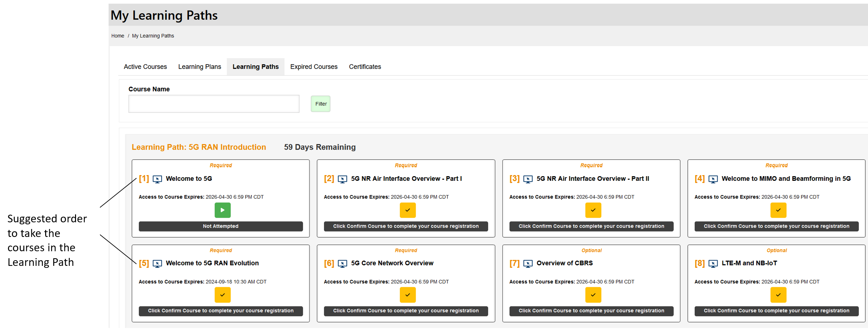Open Welcome to MIMO and Beamforming in 5G title
The image size is (868, 333).
tap(786, 179)
